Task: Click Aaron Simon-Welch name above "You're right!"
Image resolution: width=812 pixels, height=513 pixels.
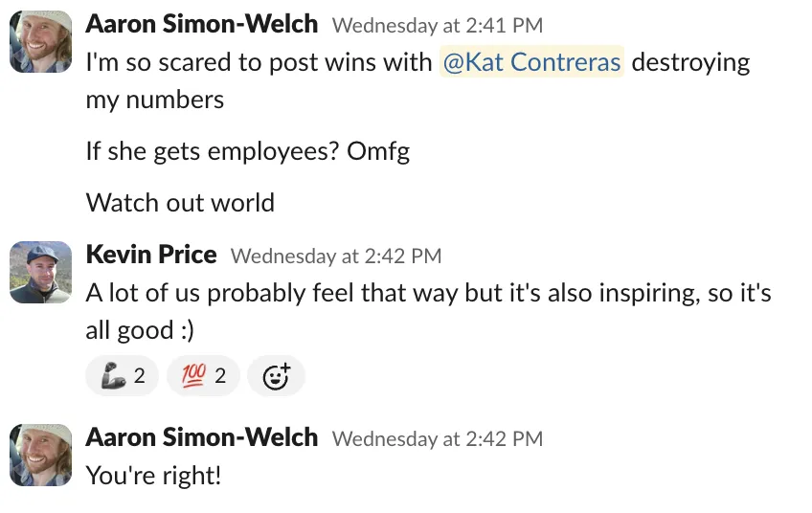Action: [201, 437]
